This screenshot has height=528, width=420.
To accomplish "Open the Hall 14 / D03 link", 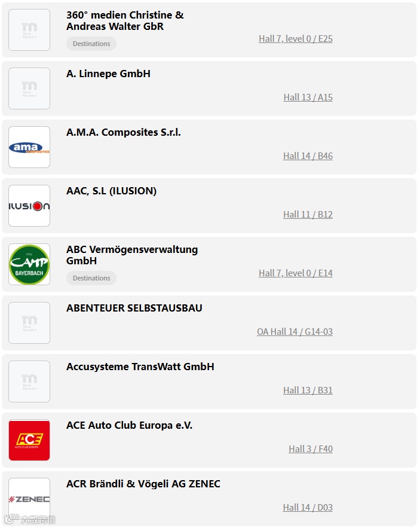I will tap(308, 508).
